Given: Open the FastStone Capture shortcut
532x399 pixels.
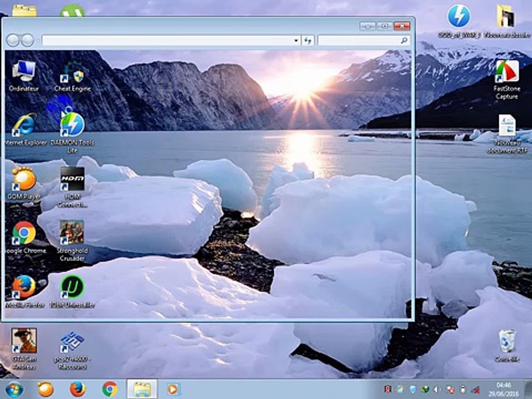Looking at the screenshot, I should [507, 80].
